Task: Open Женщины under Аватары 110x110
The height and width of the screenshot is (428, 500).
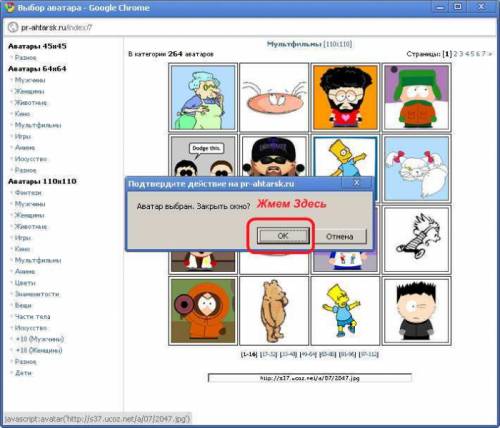Action: coord(29,215)
